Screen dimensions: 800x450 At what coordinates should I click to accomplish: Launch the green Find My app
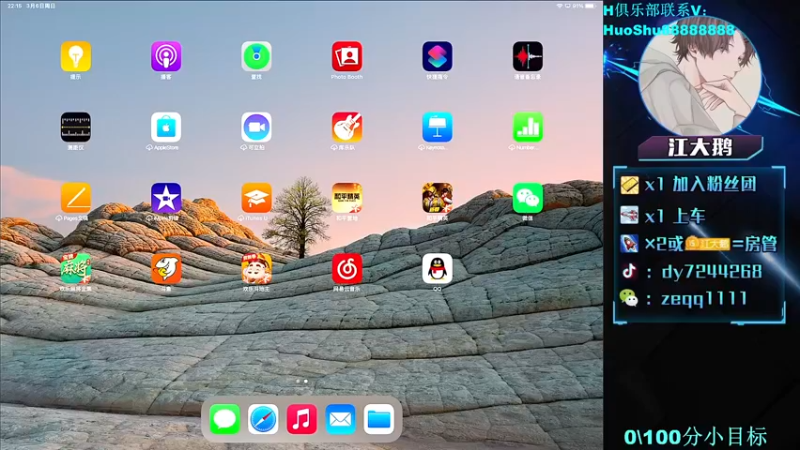coord(256,56)
